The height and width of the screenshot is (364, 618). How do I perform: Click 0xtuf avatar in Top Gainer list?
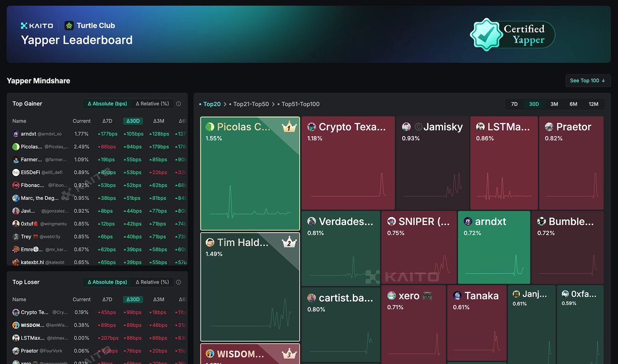(16, 224)
